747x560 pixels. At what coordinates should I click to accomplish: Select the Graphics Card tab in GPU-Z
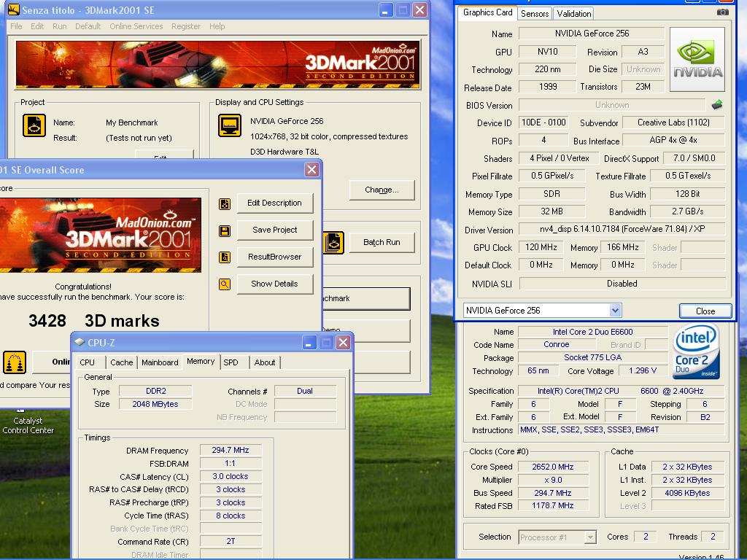point(488,13)
